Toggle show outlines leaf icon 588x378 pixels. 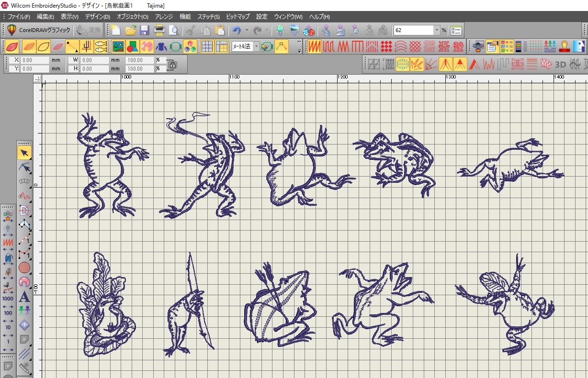coord(44,46)
